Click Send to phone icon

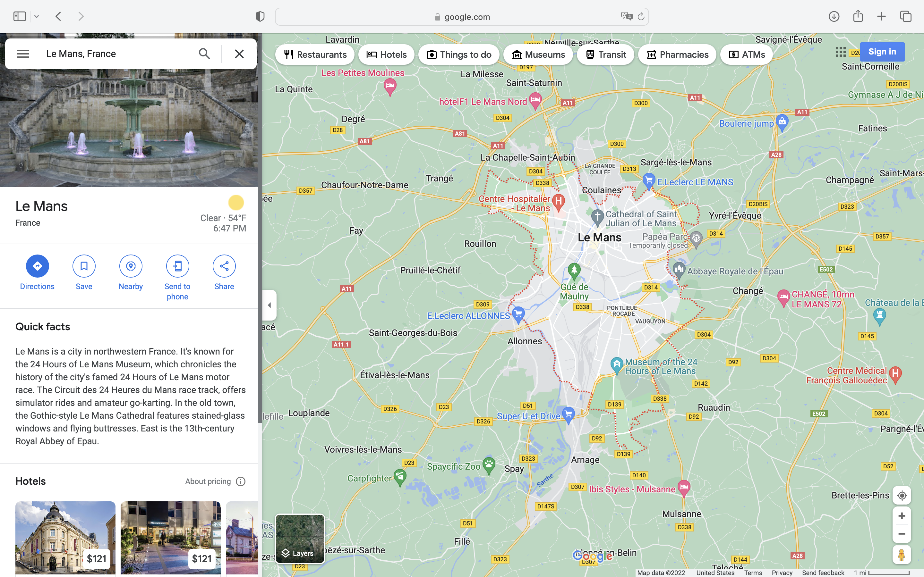tap(177, 266)
